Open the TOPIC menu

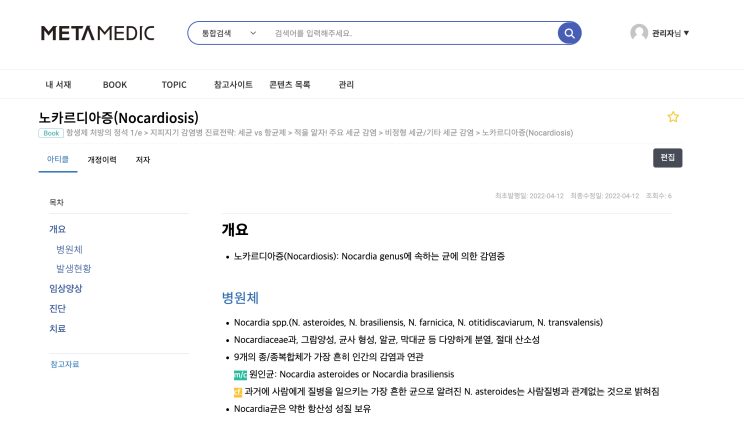point(174,84)
